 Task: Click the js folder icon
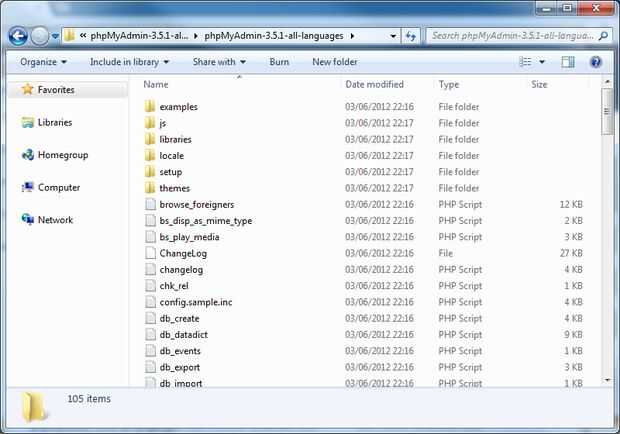[x=150, y=123]
